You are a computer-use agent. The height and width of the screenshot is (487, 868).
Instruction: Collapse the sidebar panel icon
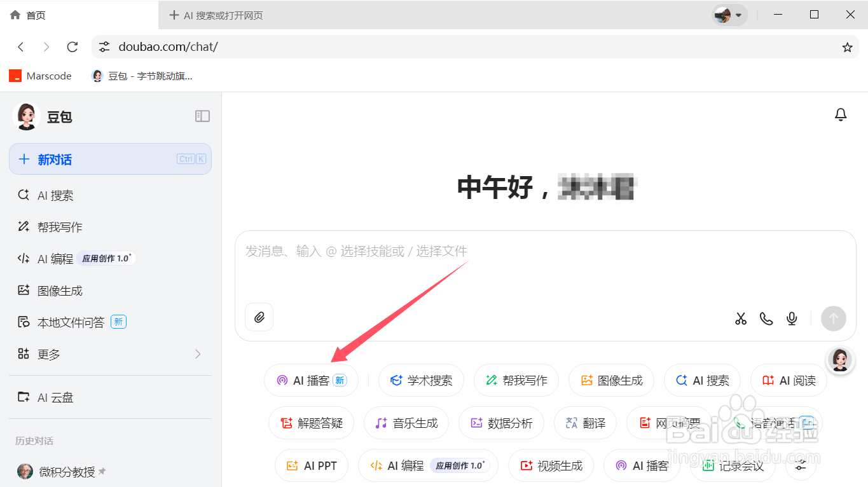202,116
